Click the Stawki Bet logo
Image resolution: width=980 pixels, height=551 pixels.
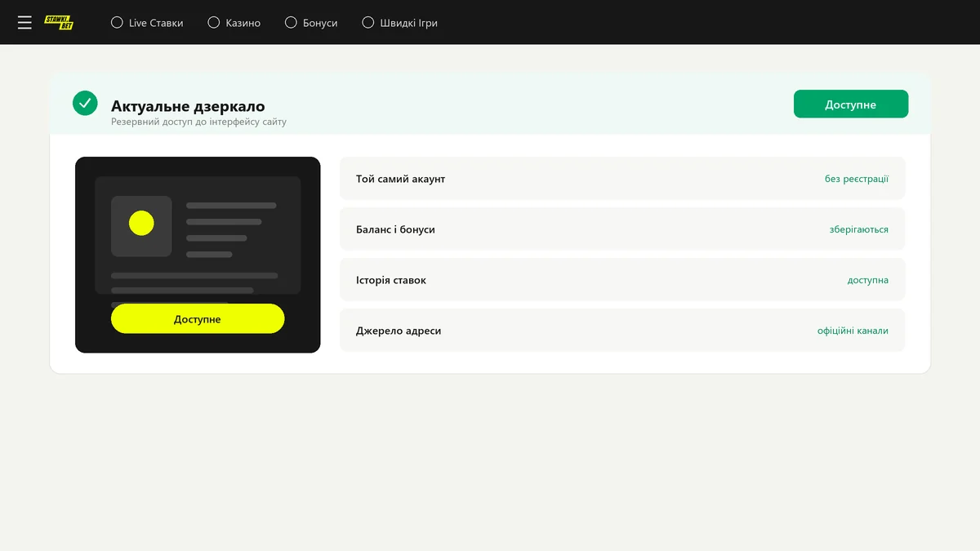pos(59,23)
